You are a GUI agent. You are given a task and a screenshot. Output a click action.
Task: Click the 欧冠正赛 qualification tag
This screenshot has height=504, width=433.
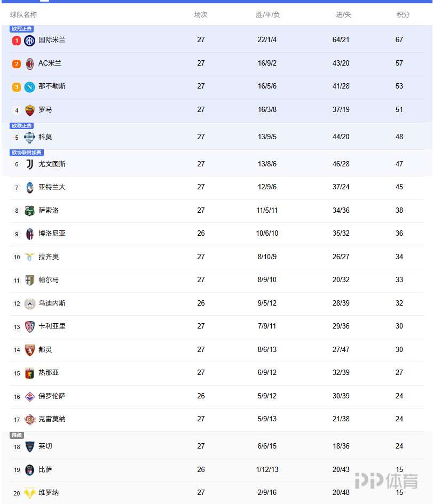(x=22, y=29)
